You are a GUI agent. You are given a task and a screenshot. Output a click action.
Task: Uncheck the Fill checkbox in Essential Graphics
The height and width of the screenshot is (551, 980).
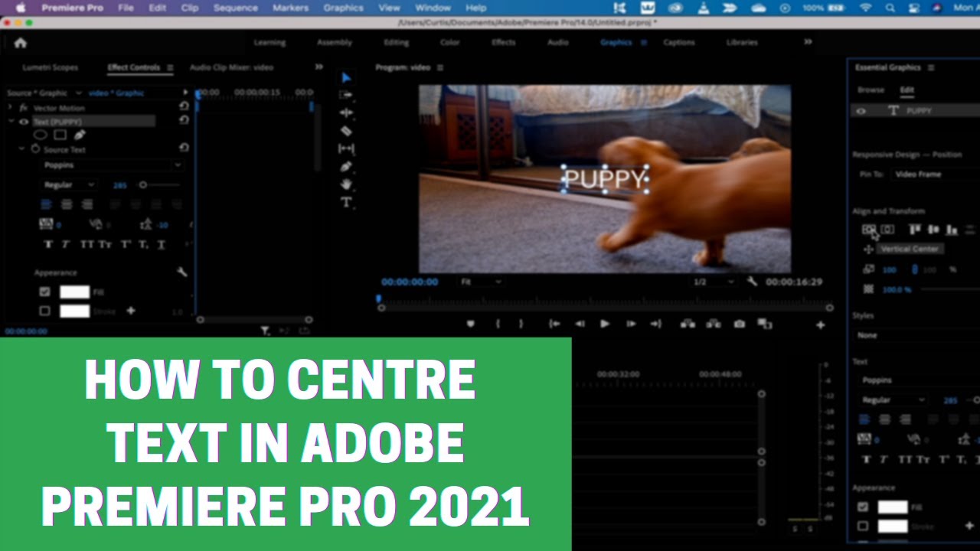click(x=863, y=507)
